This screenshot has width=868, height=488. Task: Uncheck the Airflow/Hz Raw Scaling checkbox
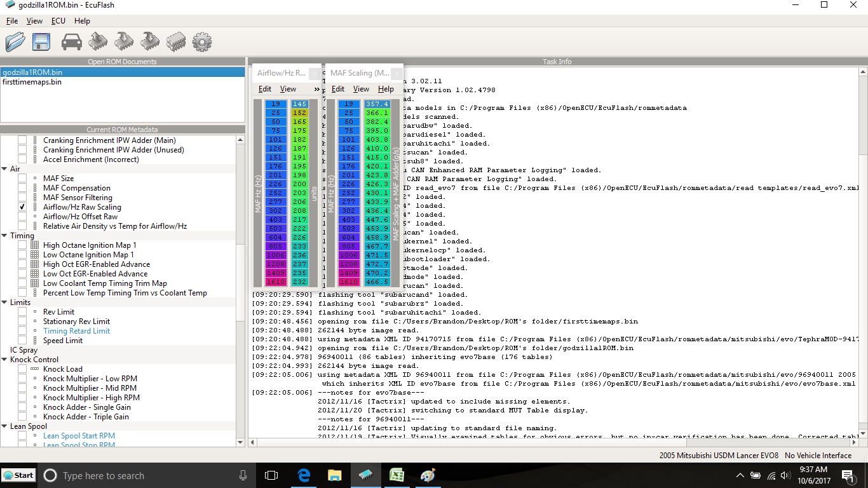(22, 207)
